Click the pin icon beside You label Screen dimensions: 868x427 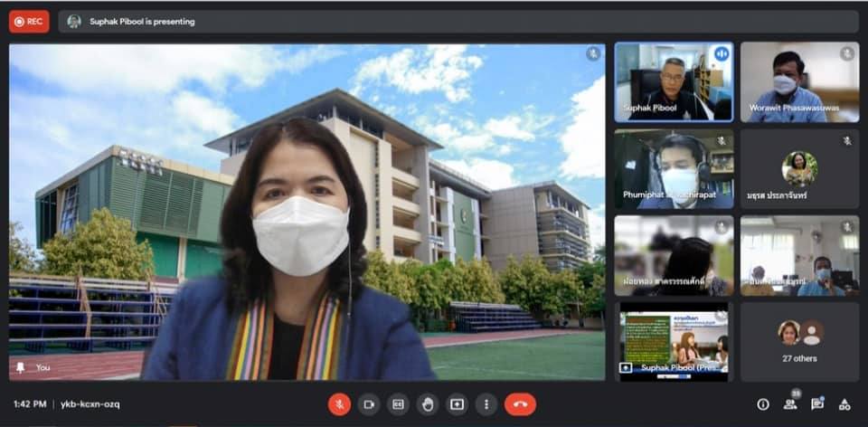(20, 368)
